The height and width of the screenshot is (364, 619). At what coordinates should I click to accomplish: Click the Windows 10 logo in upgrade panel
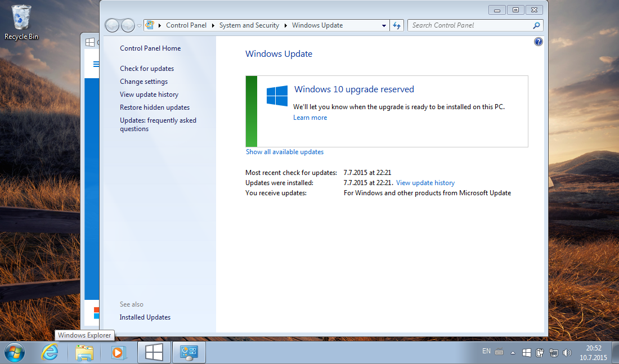click(277, 96)
